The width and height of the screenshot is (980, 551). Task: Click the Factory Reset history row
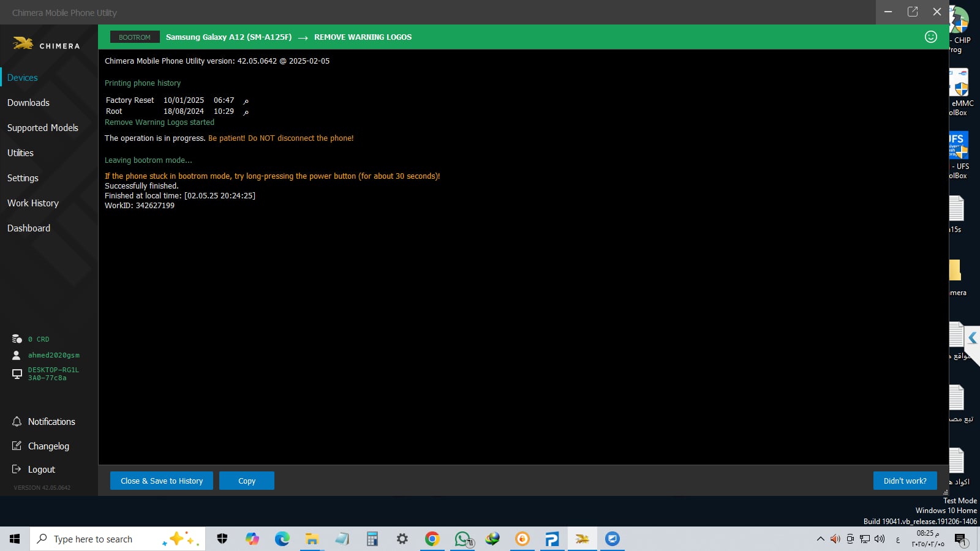point(177,100)
